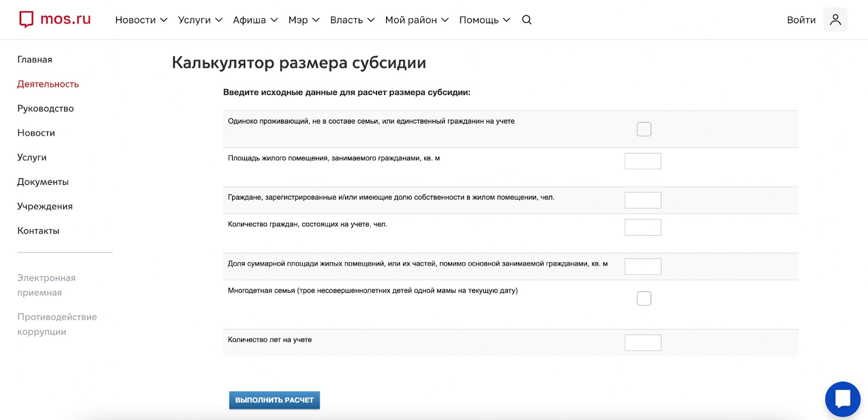
Task: Open the Афиша dropdown
Action: (x=256, y=20)
